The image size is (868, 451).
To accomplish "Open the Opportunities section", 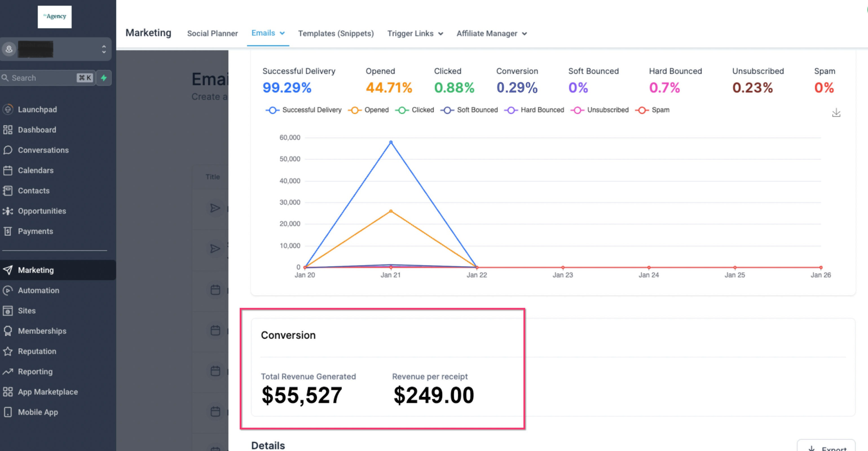I will click(x=42, y=211).
